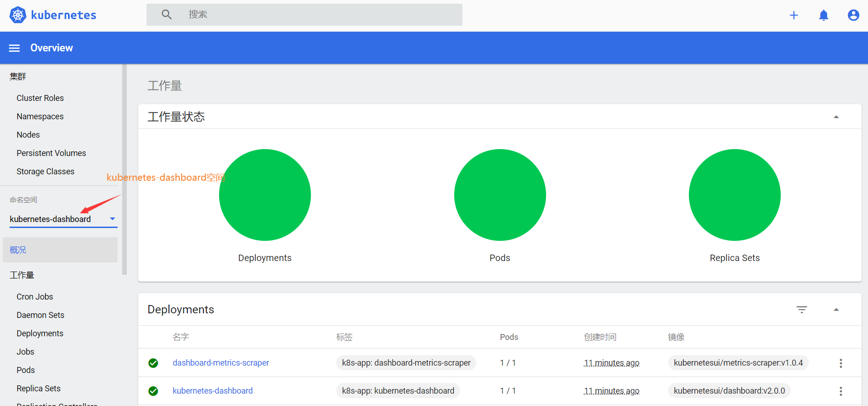Click the plus create resource icon
This screenshot has width=868, height=406.
pos(794,15)
